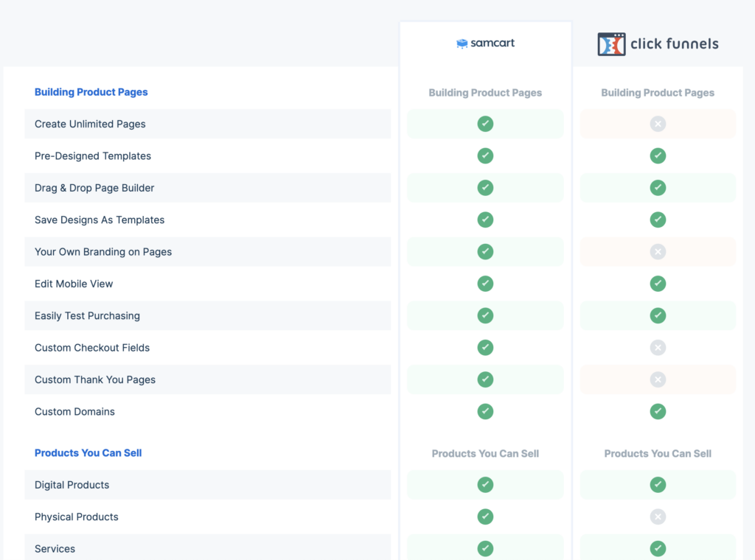Click ClickFunnels checkmark for Save Designs As Templates
The height and width of the screenshot is (560, 755).
point(658,220)
